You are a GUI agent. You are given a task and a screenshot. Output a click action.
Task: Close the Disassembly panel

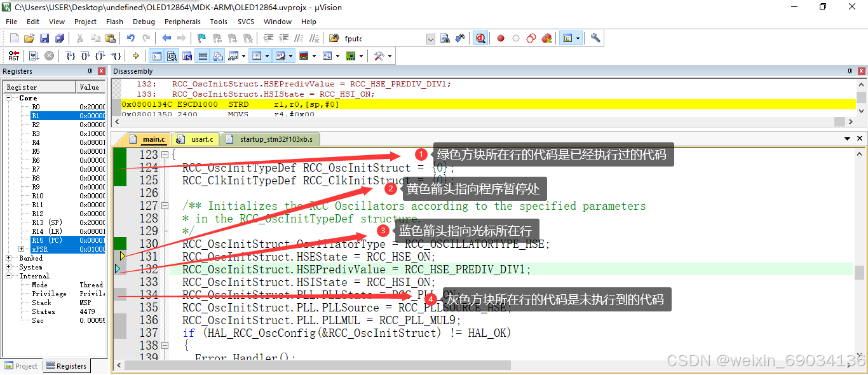coord(862,71)
